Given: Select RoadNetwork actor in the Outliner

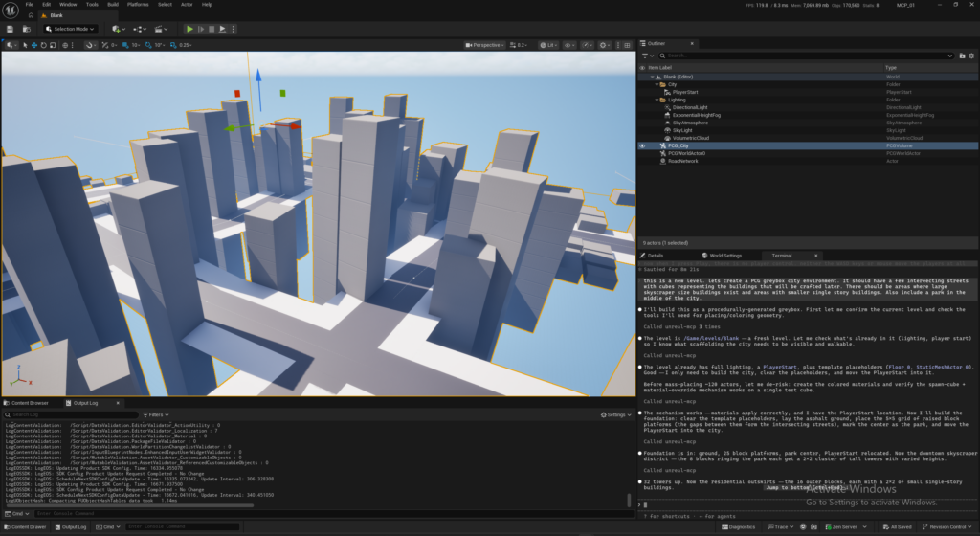Looking at the screenshot, I should [683, 161].
